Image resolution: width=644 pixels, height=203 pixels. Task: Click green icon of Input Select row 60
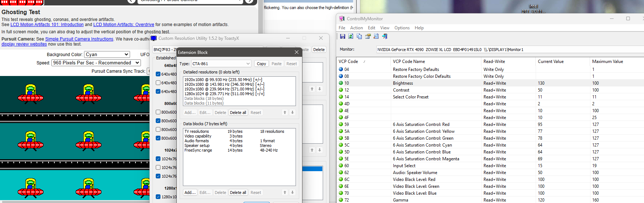(341, 165)
